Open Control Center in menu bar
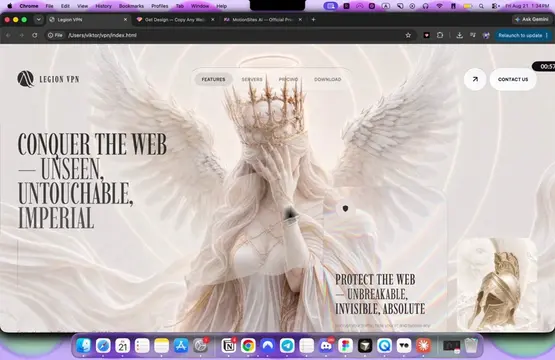555x360 pixels. (x=496, y=6)
